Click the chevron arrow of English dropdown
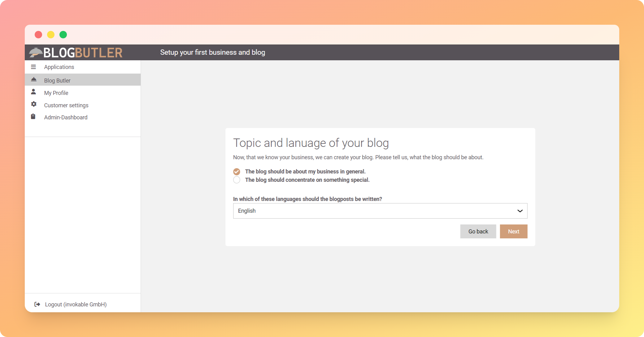Screen dimensions: 644x337 point(520,211)
